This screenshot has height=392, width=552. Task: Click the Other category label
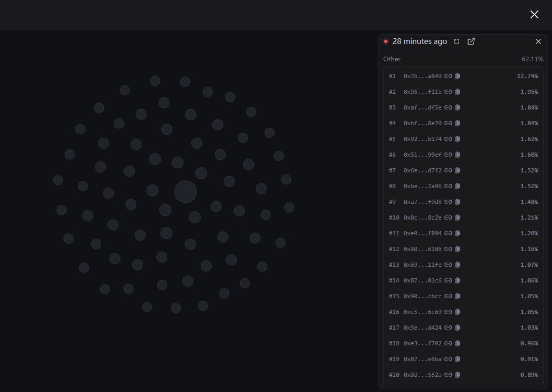coord(392,59)
